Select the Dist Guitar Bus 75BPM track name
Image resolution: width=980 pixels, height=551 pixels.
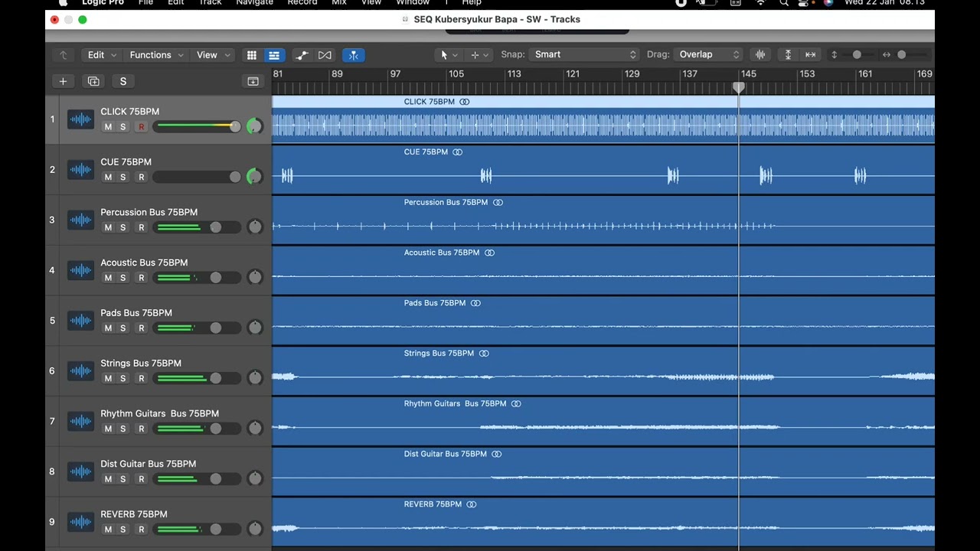[148, 464]
